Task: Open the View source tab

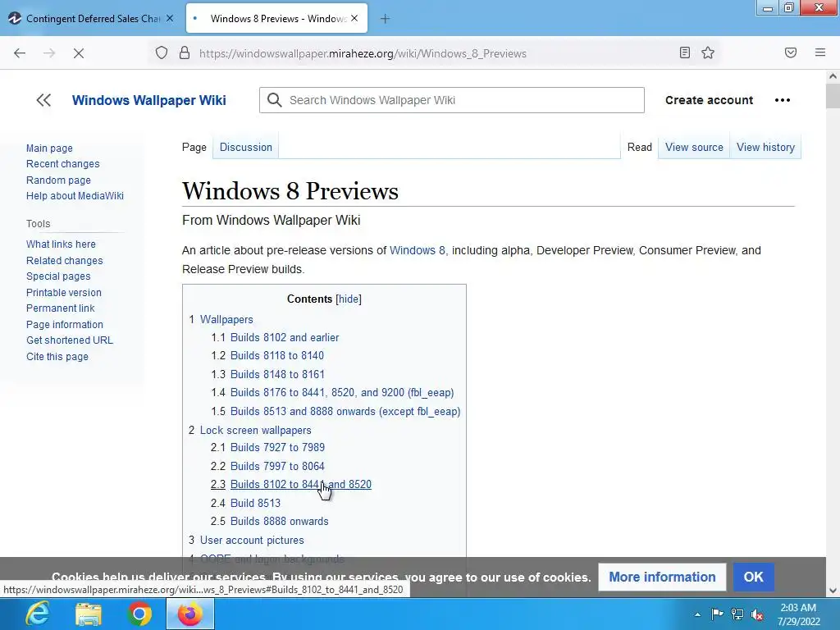Action: tap(694, 148)
